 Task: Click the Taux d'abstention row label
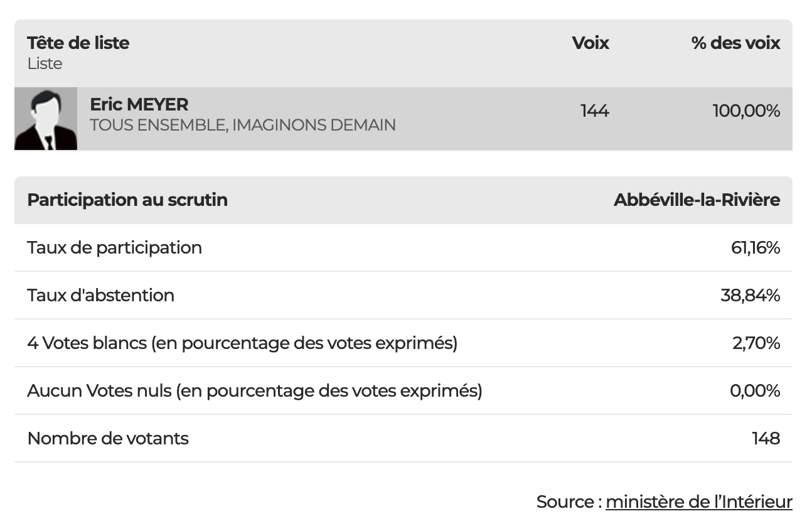[x=100, y=295]
